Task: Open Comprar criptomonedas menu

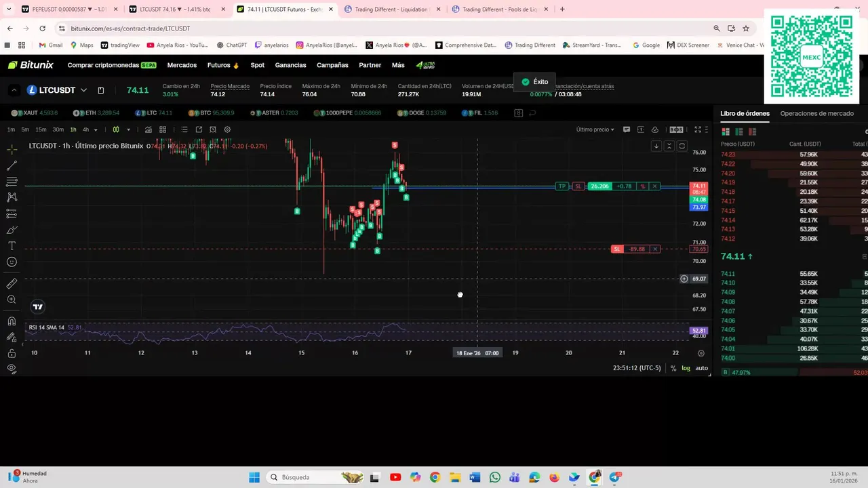Action: coord(112,65)
